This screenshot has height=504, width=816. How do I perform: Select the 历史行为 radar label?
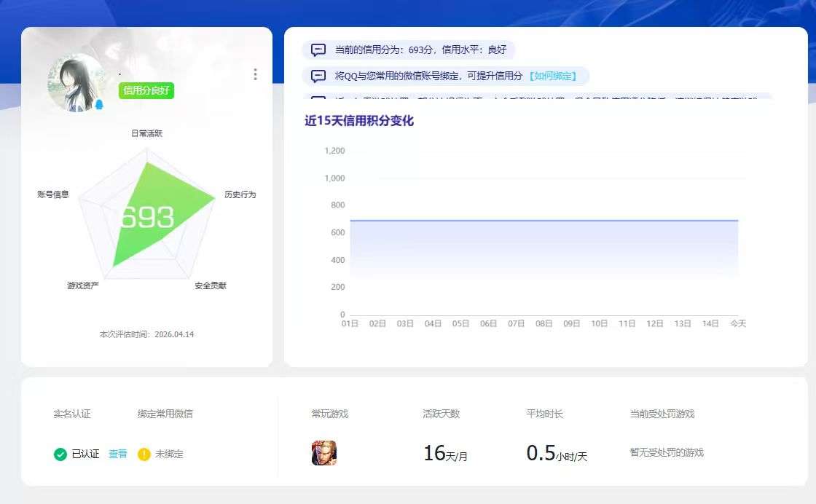(x=240, y=194)
